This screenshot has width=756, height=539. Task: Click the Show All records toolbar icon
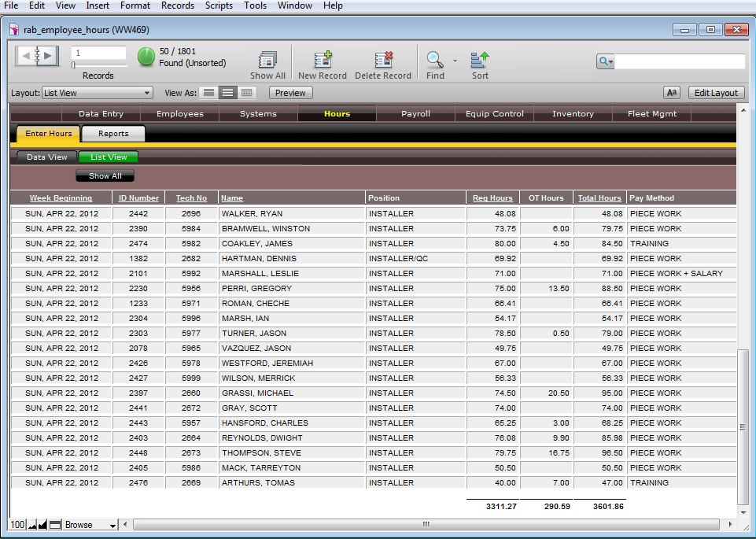pos(267,61)
